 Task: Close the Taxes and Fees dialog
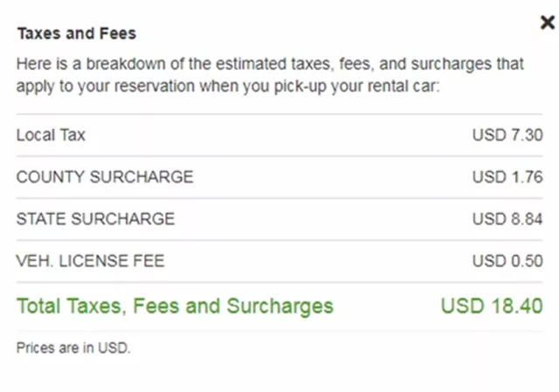[x=547, y=23]
